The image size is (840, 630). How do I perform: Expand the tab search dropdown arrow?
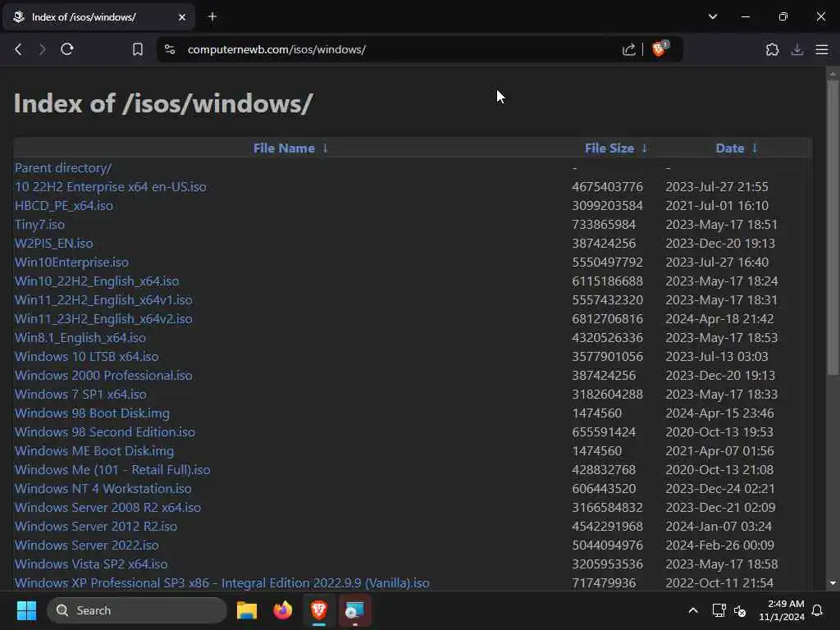(713, 16)
